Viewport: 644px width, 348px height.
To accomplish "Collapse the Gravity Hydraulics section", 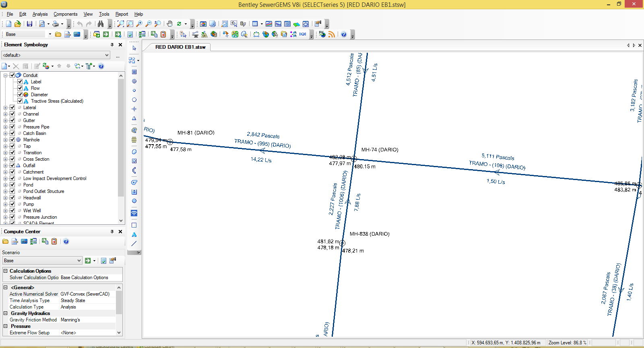I will tap(6, 313).
